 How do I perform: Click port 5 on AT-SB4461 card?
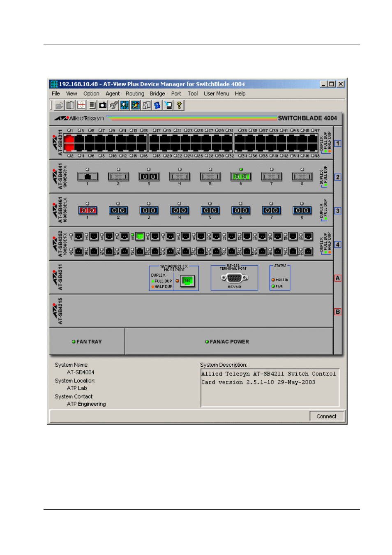210,210
